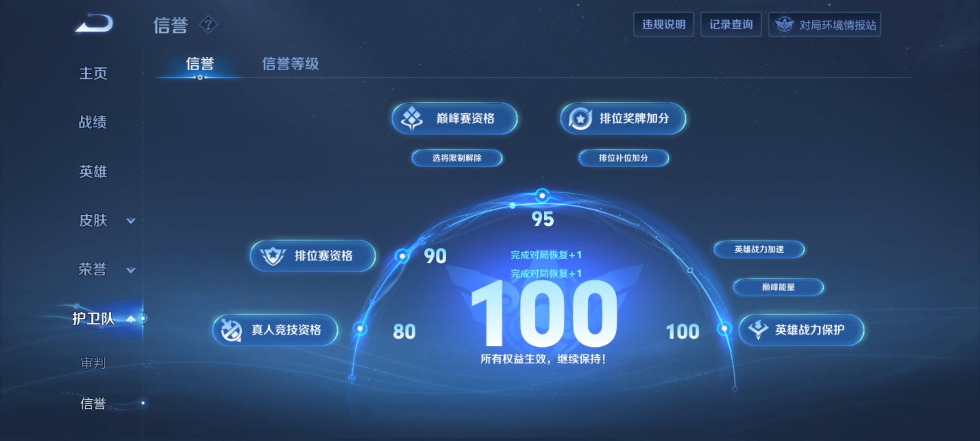
Task: Expand the 荣誉 chevron
Action: click(x=131, y=270)
